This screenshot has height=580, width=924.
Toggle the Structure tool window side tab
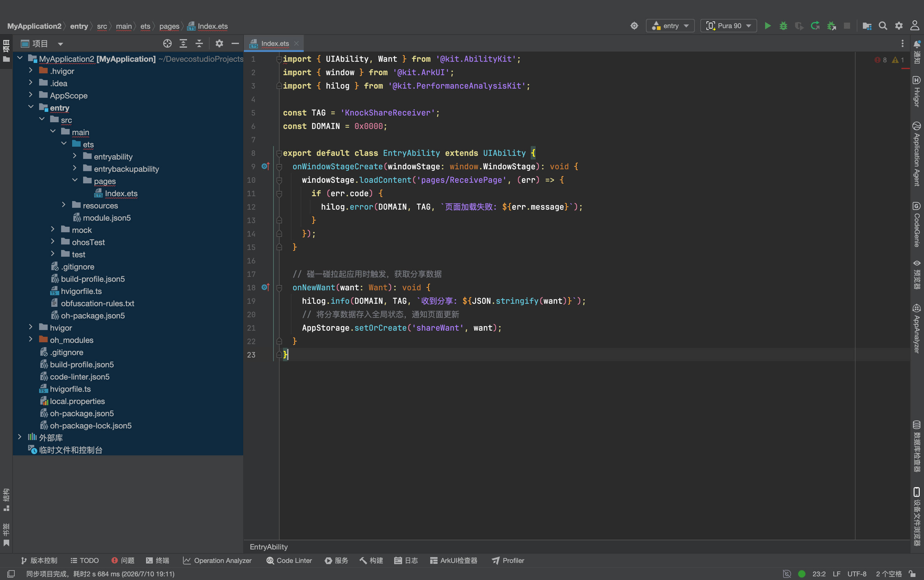pos(6,499)
